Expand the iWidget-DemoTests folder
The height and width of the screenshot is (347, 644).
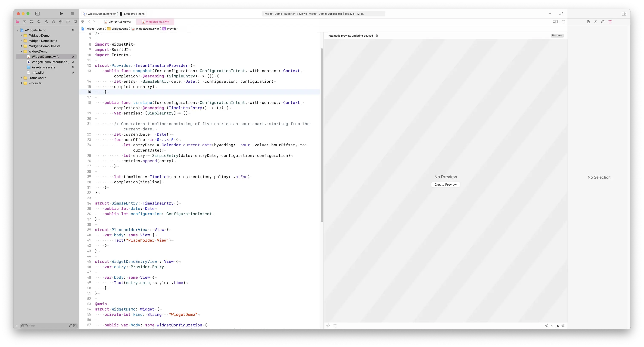tap(21, 41)
